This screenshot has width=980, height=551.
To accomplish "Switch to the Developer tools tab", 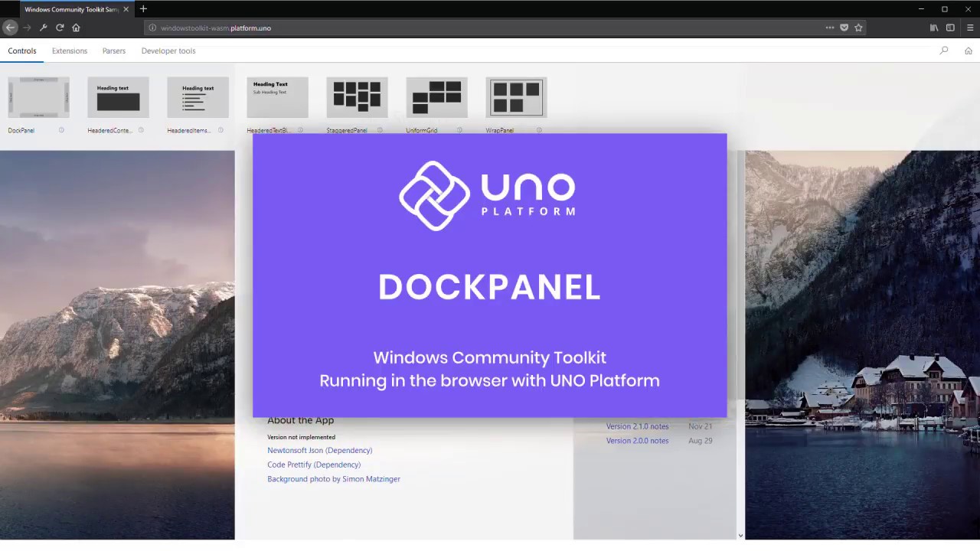I will click(168, 51).
